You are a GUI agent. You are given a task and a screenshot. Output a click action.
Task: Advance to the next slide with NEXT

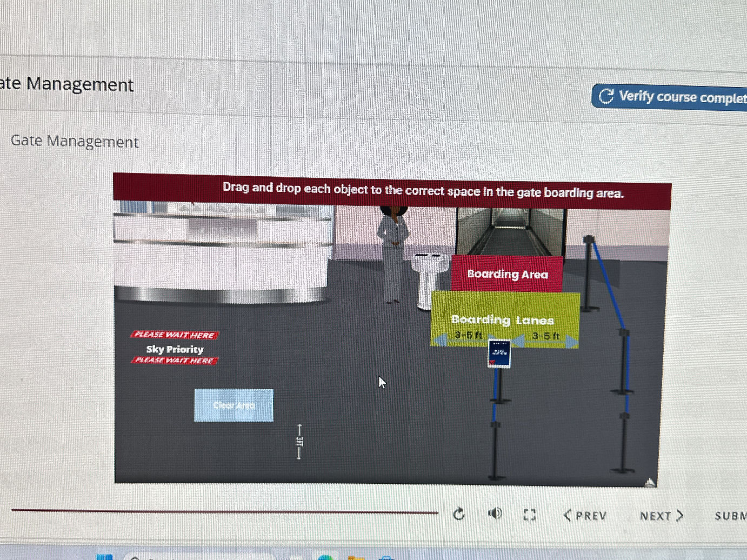tap(661, 516)
